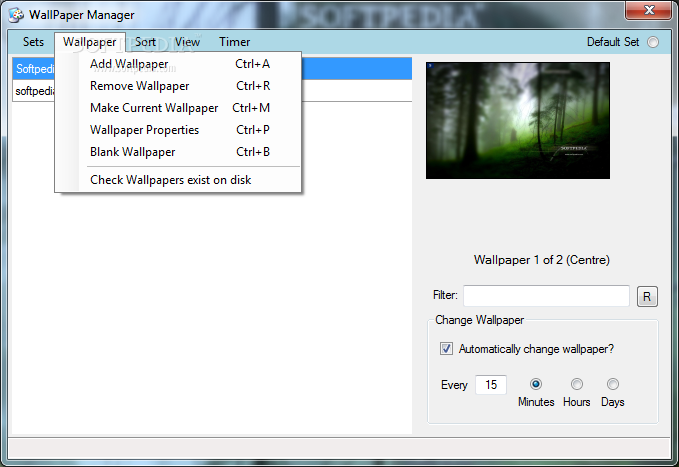
Task: Click the forest wallpaper preview thumbnail
Action: click(x=518, y=120)
